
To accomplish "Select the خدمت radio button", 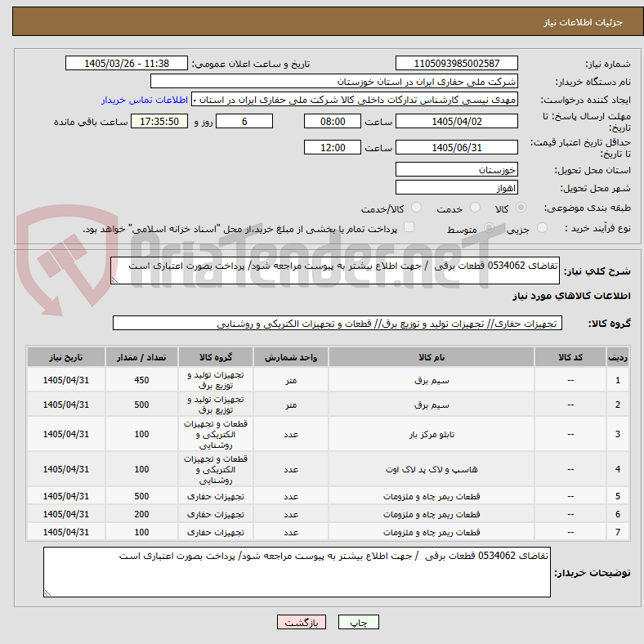I will pos(475,208).
